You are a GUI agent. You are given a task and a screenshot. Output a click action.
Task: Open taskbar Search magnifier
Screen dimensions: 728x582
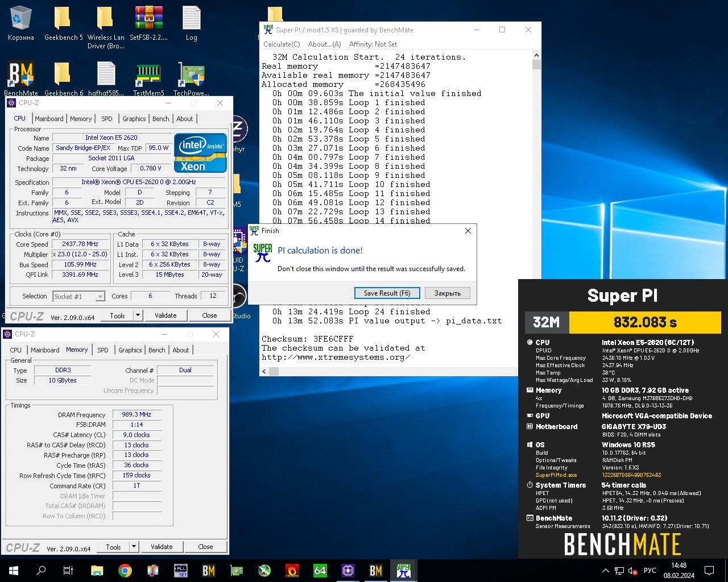tap(41, 571)
